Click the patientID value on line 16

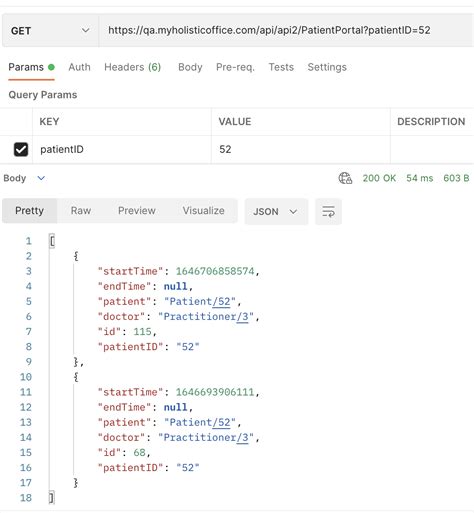coord(188,468)
